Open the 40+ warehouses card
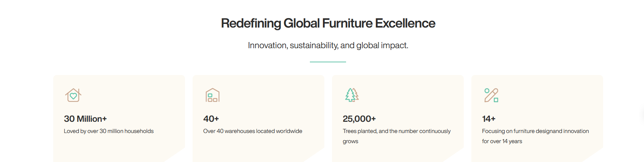This screenshot has width=644, height=162. click(x=258, y=119)
